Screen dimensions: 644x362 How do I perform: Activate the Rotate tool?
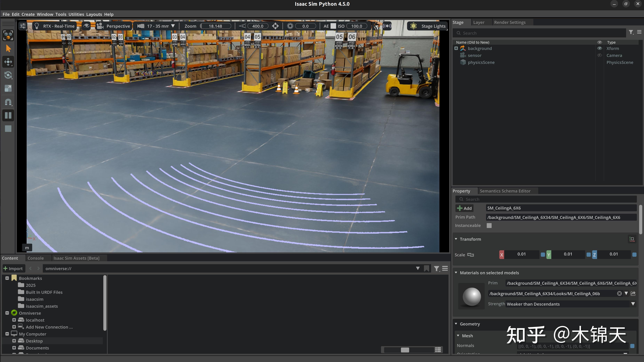point(8,75)
